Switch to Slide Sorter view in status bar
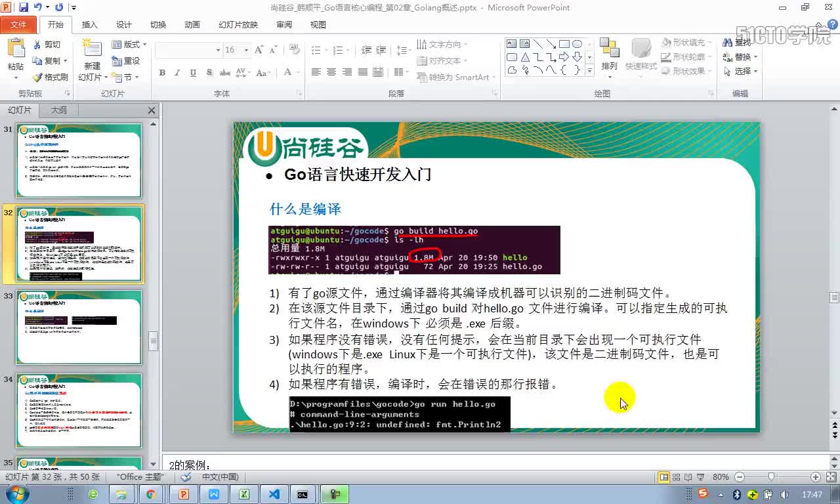Viewport: 840px width, 504px height. point(676,477)
